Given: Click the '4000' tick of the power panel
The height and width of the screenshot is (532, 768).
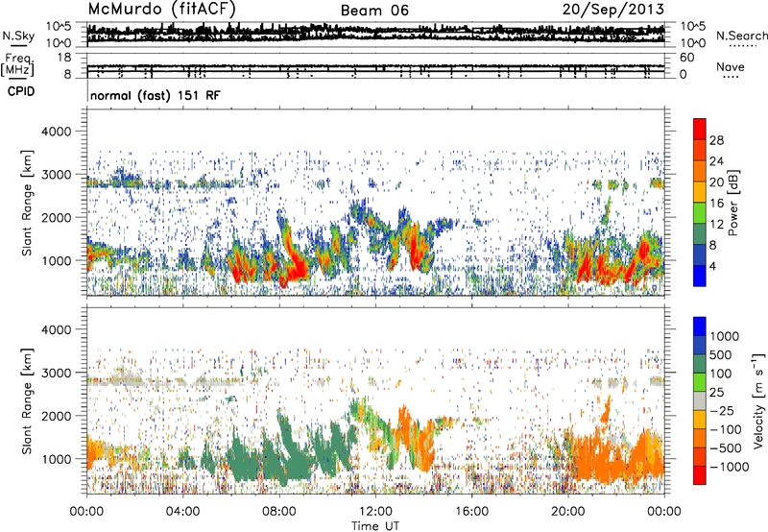Looking at the screenshot, I should pos(56,132).
